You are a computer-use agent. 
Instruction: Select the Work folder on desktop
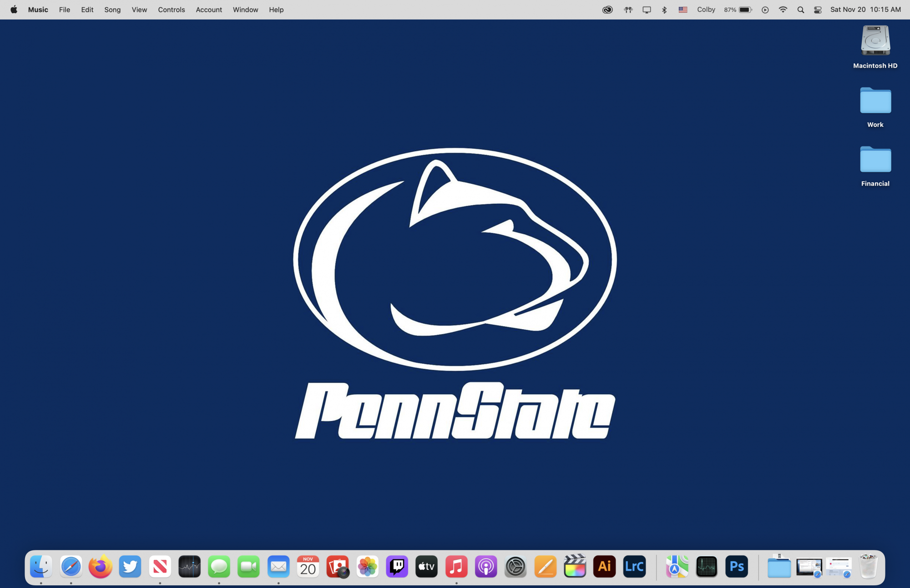pyautogui.click(x=875, y=107)
